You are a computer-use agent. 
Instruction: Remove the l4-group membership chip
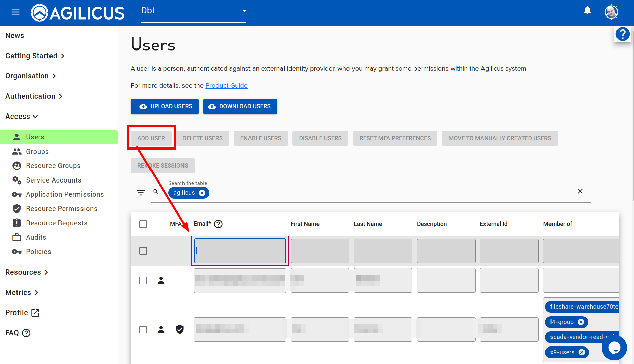[x=581, y=322]
